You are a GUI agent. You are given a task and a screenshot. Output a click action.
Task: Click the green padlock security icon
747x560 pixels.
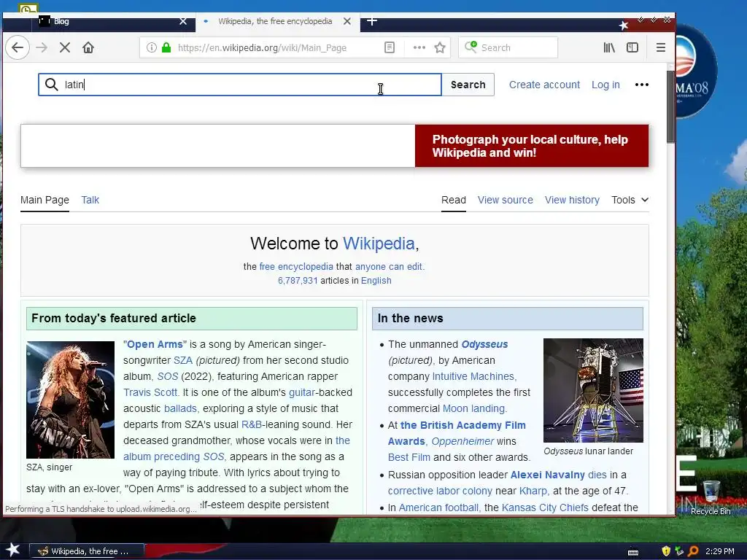(166, 47)
